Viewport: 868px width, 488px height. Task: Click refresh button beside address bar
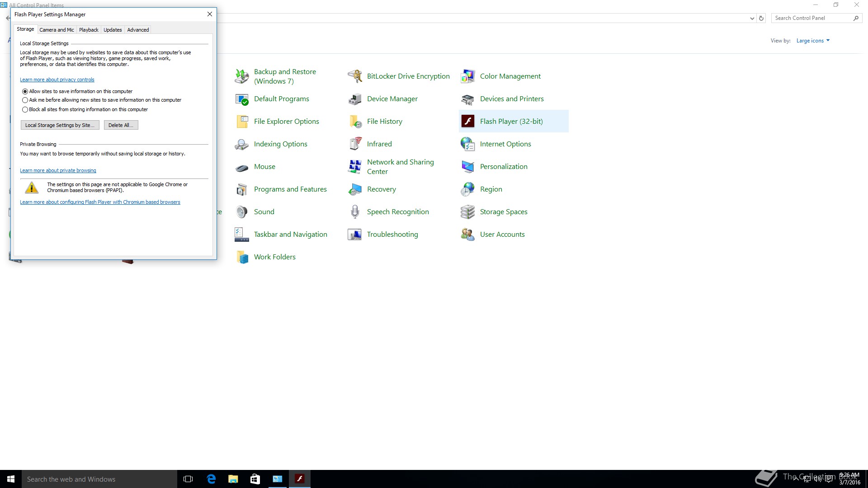click(761, 19)
